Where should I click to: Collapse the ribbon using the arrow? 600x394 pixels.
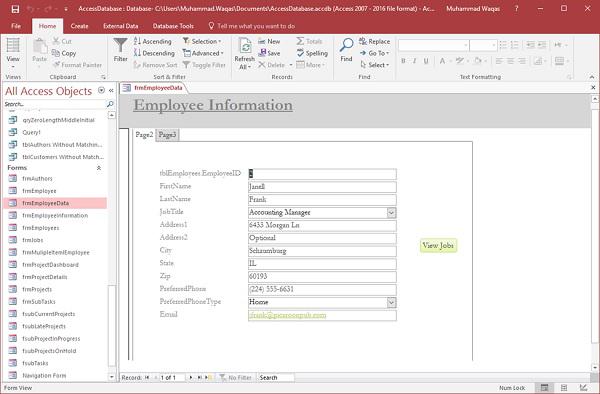pos(592,77)
